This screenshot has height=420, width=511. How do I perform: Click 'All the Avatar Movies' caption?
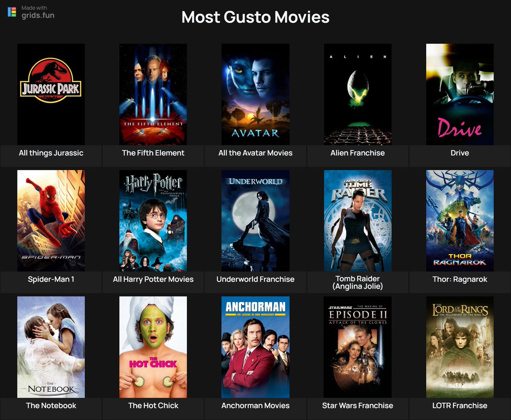tap(255, 153)
